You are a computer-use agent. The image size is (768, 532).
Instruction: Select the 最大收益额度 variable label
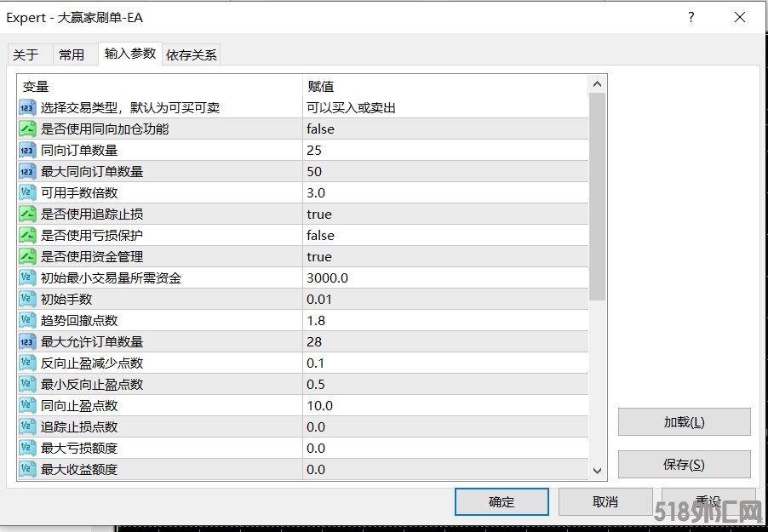[79, 469]
